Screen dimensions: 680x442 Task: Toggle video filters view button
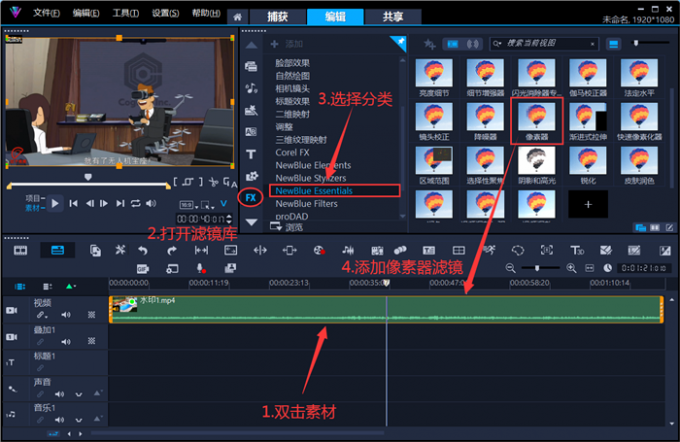point(453,44)
